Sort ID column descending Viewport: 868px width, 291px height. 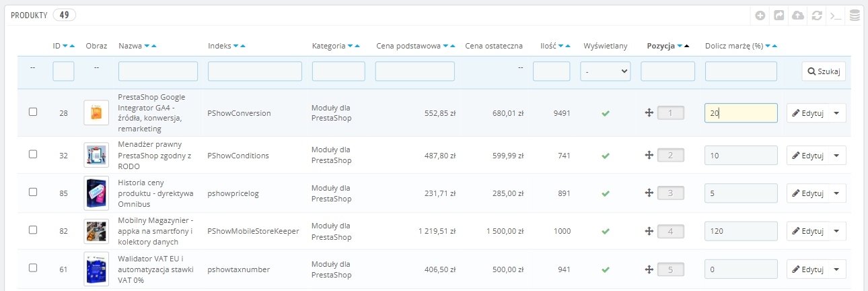(65, 46)
